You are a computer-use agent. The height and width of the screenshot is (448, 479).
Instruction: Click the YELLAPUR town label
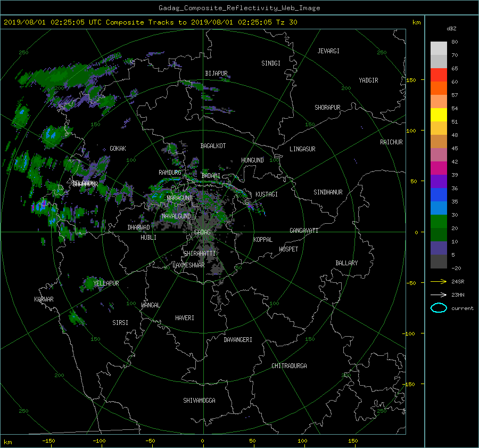106,283
